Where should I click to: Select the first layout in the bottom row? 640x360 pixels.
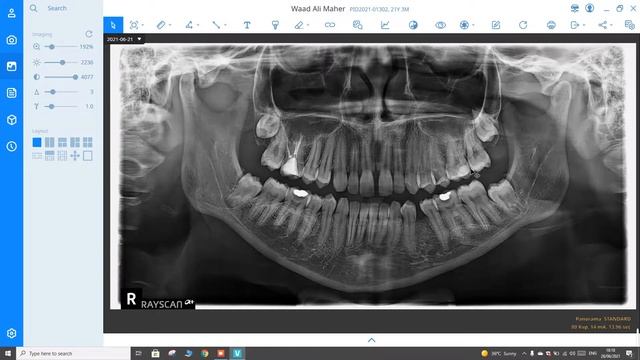(37, 156)
